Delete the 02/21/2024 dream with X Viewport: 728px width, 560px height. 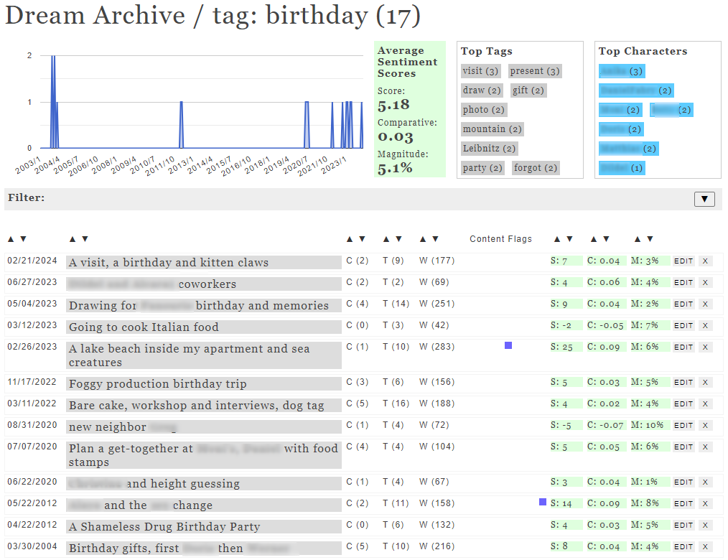[705, 261]
